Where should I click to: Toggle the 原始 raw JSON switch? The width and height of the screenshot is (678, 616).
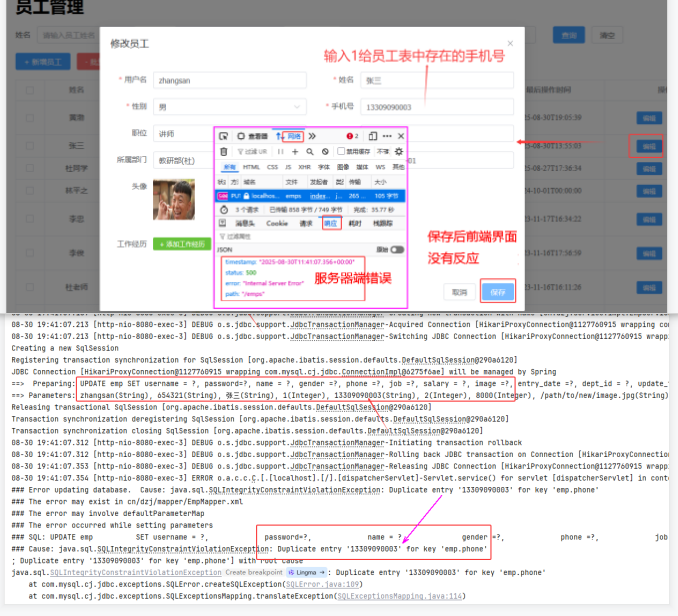[397, 250]
